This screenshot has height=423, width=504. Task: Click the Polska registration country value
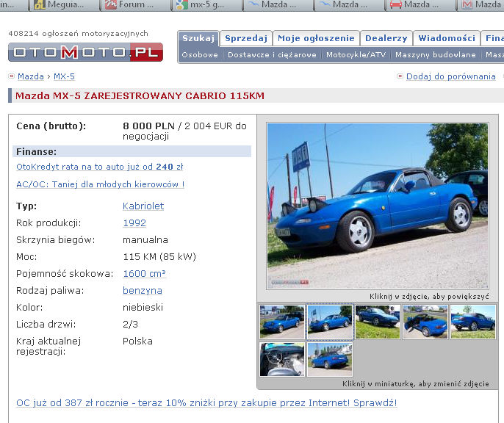click(137, 341)
